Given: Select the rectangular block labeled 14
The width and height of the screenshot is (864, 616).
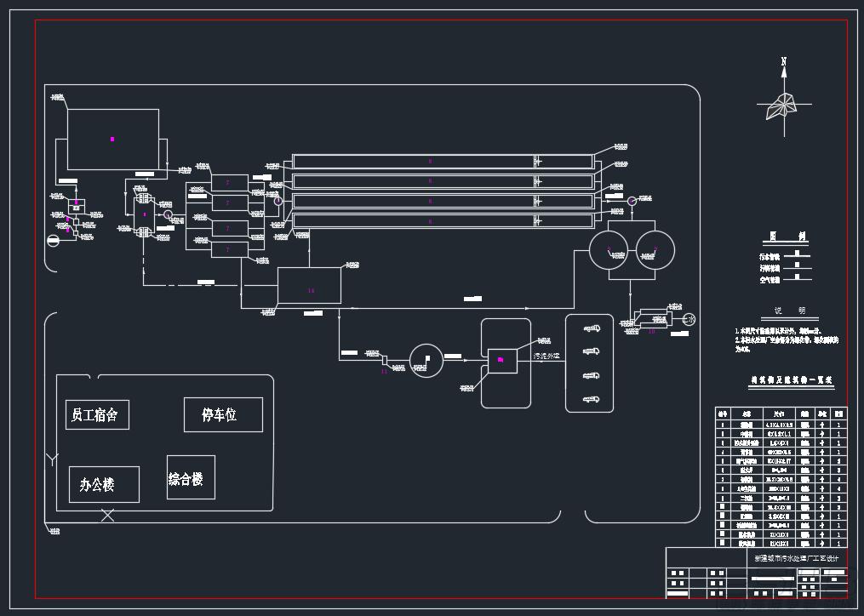Looking at the screenshot, I should click(309, 285).
